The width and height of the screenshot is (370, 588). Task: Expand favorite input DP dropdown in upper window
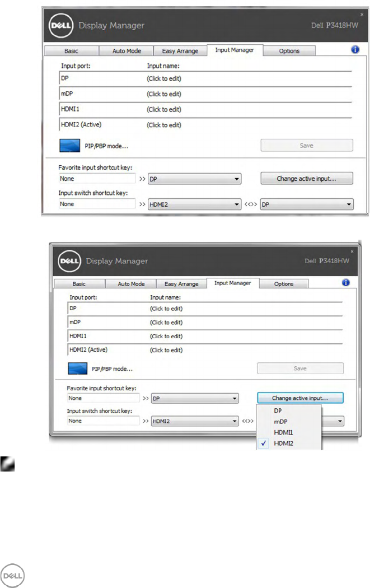pyautogui.click(x=195, y=179)
